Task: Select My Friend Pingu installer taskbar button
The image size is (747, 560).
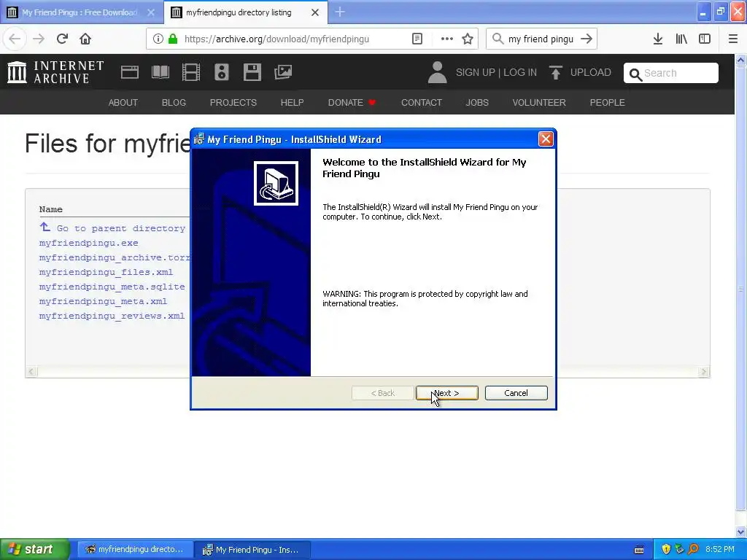Action: tap(252, 549)
